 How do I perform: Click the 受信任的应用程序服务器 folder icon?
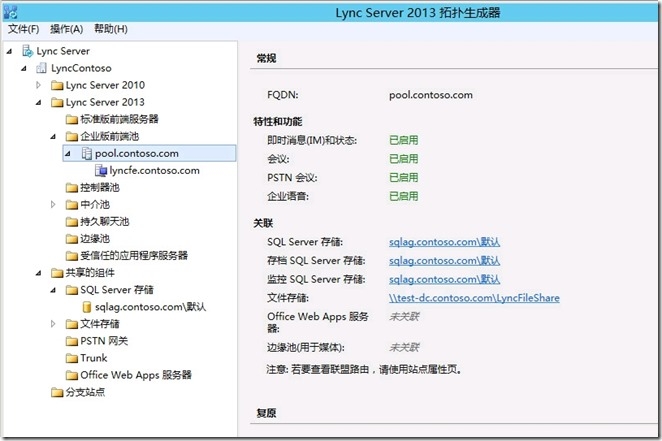click(71, 256)
